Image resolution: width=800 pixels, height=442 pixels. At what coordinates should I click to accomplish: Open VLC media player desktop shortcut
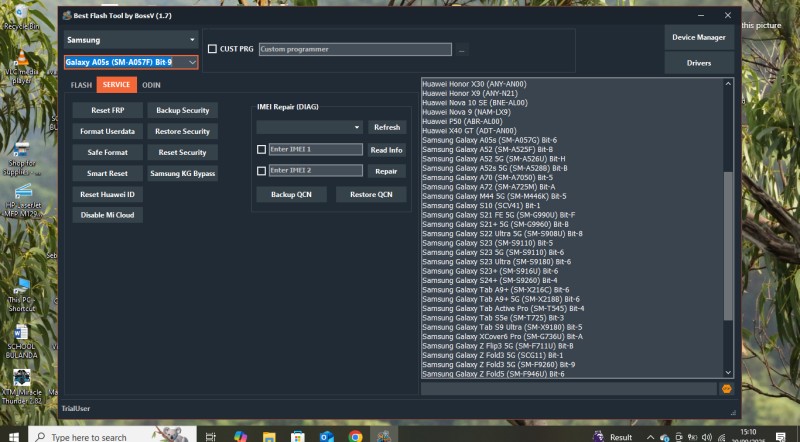(21, 67)
